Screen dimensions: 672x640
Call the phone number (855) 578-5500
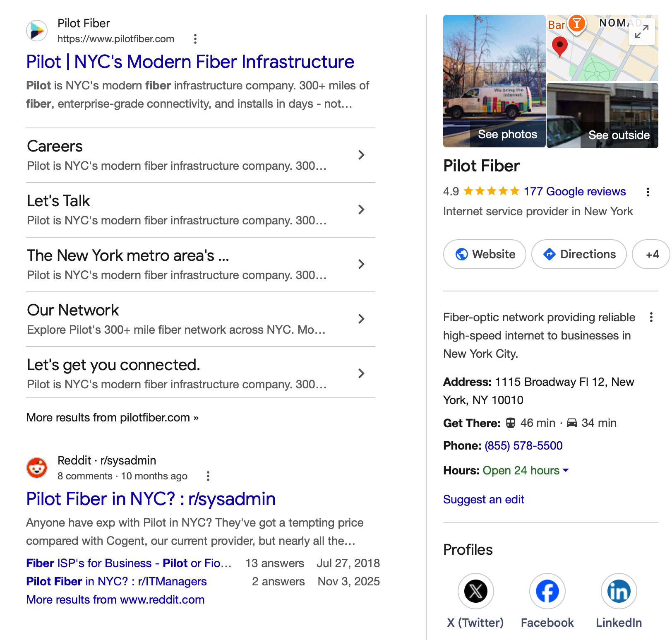(523, 445)
